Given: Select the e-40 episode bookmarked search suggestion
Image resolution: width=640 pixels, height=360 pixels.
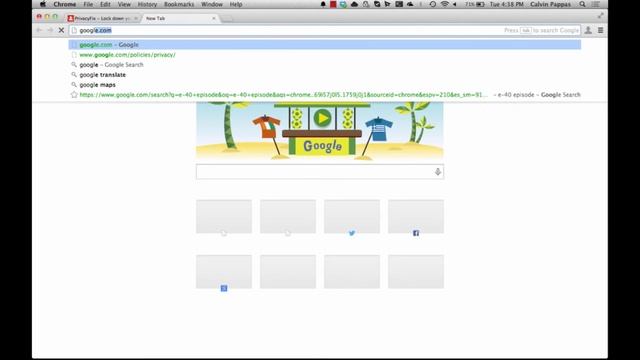Looking at the screenshot, I should click(324, 95).
